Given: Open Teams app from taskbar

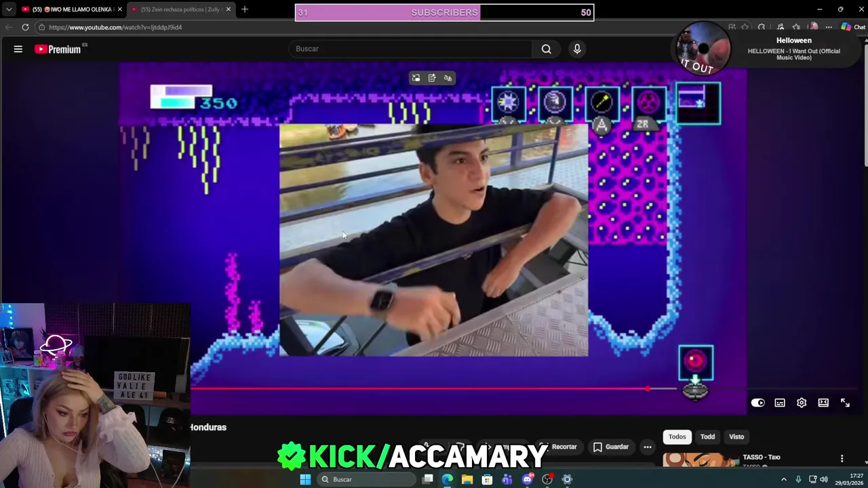Looking at the screenshot, I should click(507, 479).
